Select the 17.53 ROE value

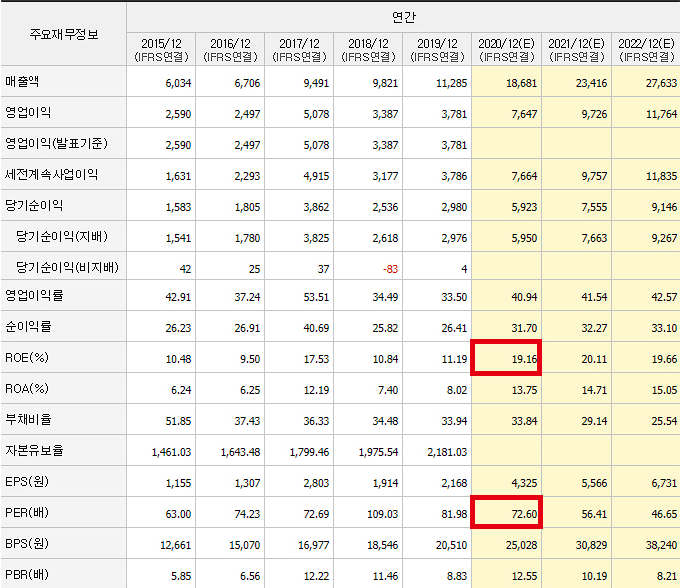[x=316, y=359]
